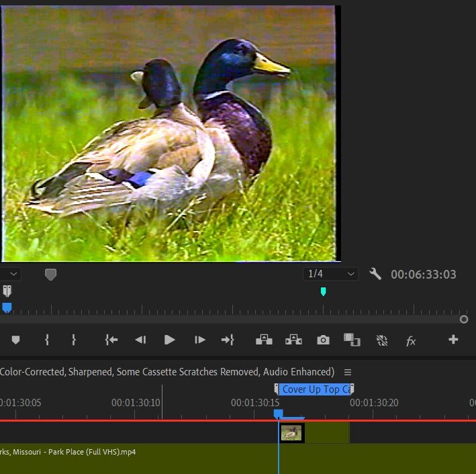476x474 pixels.
Task: Click ruler at 00:01:30:20
Action: pyautogui.click(x=374, y=403)
